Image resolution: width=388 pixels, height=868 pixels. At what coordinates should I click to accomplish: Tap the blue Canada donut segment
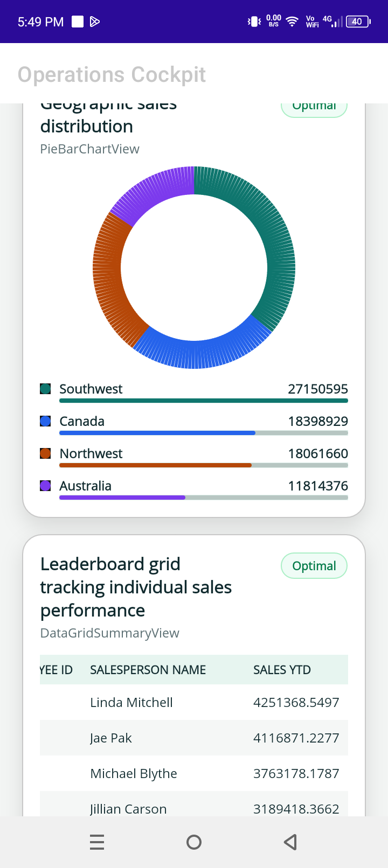[200, 354]
